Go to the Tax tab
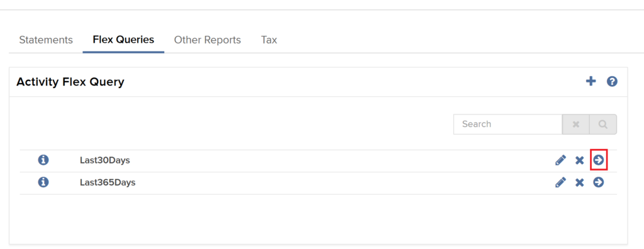Image resolution: width=644 pixels, height=249 pixels. click(x=269, y=40)
